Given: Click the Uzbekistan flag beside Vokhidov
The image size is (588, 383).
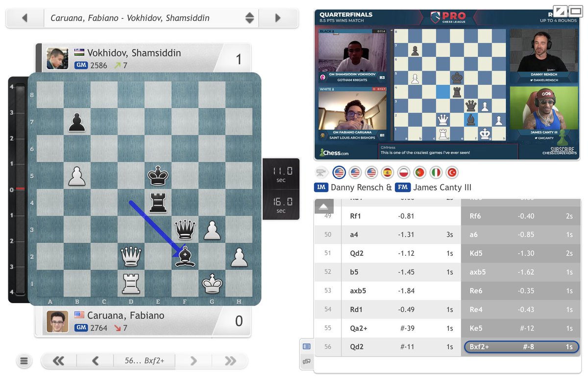Looking at the screenshot, I should click(x=80, y=53).
